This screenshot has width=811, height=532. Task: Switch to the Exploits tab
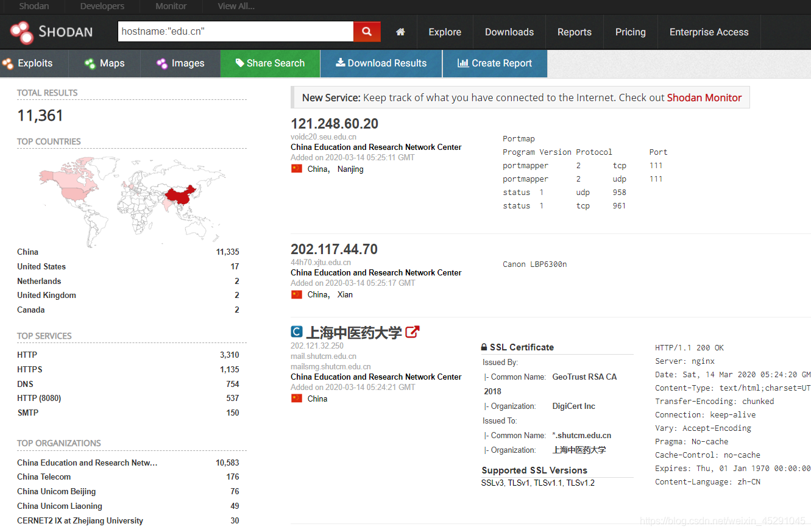click(x=34, y=63)
